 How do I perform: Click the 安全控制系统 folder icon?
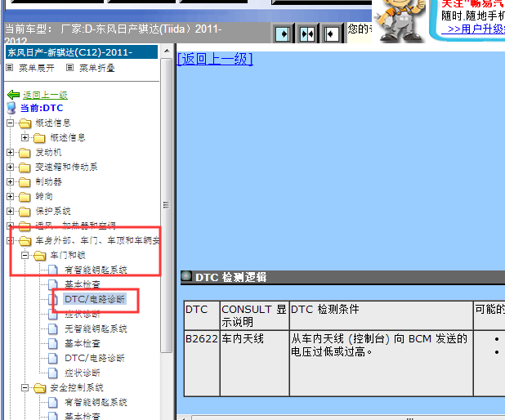tap(39, 388)
